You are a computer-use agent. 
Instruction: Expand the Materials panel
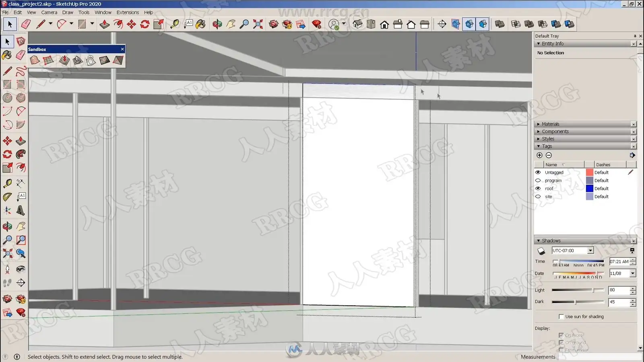pyautogui.click(x=539, y=124)
